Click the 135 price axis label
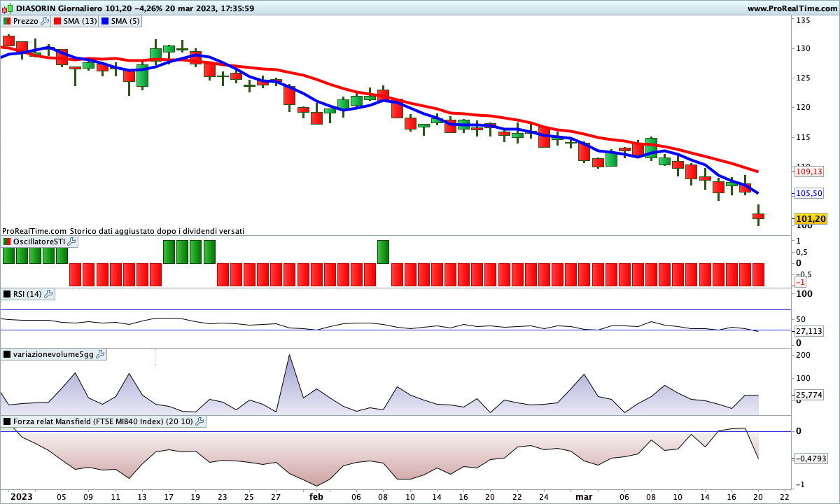The image size is (840, 504). [x=802, y=20]
